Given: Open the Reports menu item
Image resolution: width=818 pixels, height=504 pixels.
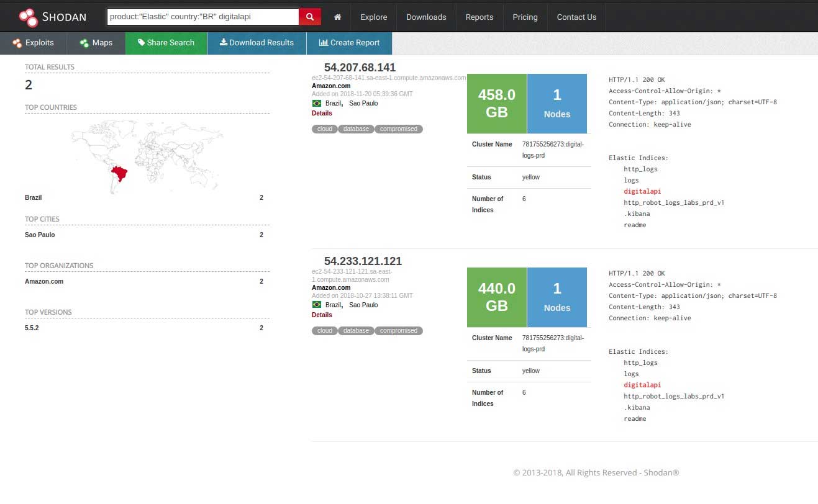Looking at the screenshot, I should coord(479,17).
